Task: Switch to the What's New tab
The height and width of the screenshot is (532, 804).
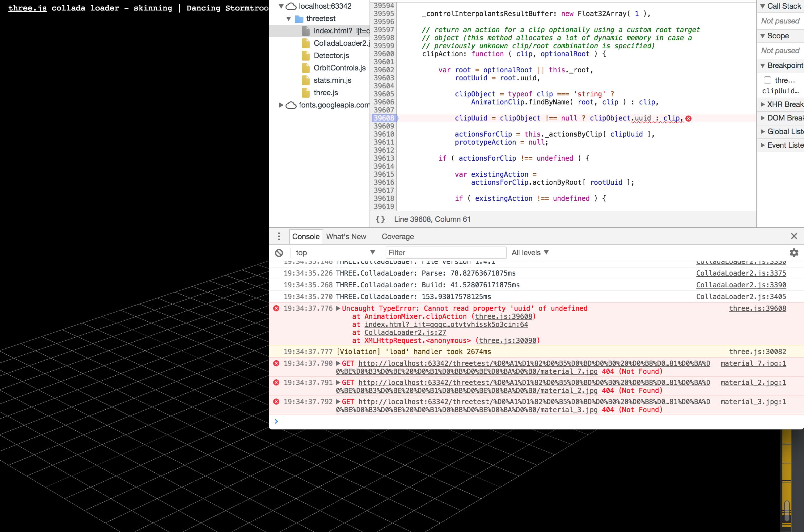Action: [346, 236]
